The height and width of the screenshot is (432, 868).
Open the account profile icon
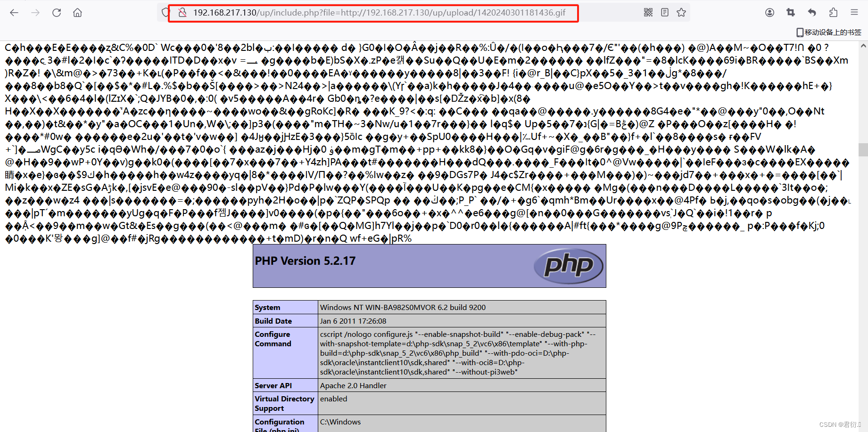(769, 13)
